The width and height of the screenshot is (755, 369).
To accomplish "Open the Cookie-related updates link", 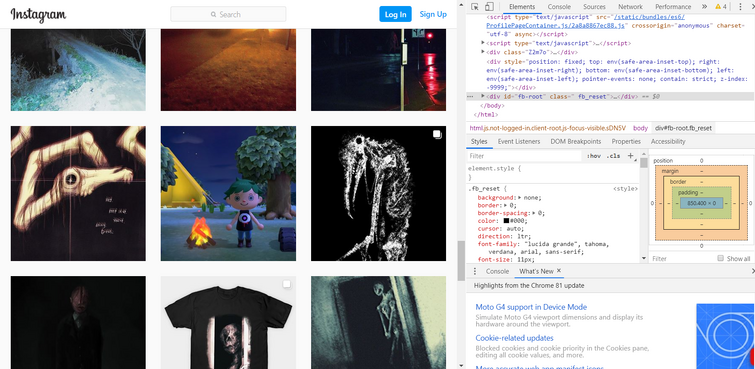I will point(514,338).
